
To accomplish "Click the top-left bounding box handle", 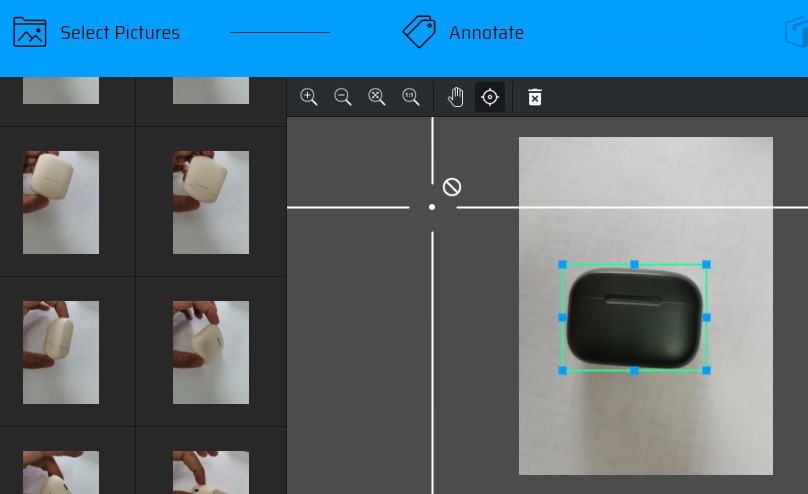I will [x=563, y=265].
